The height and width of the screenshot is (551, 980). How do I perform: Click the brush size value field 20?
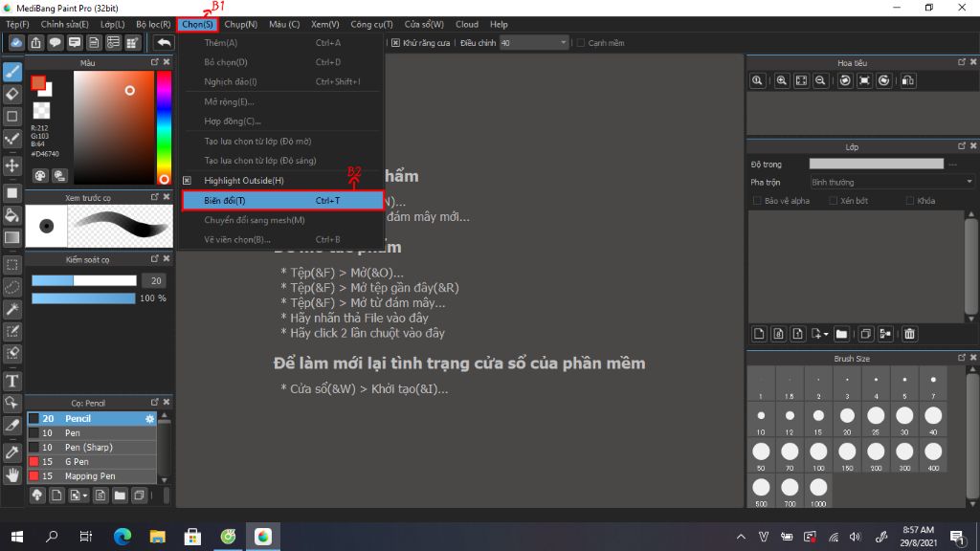click(156, 280)
